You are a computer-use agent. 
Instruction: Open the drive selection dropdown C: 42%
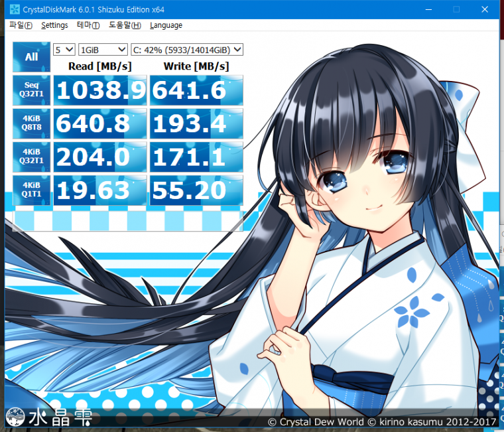(x=187, y=50)
